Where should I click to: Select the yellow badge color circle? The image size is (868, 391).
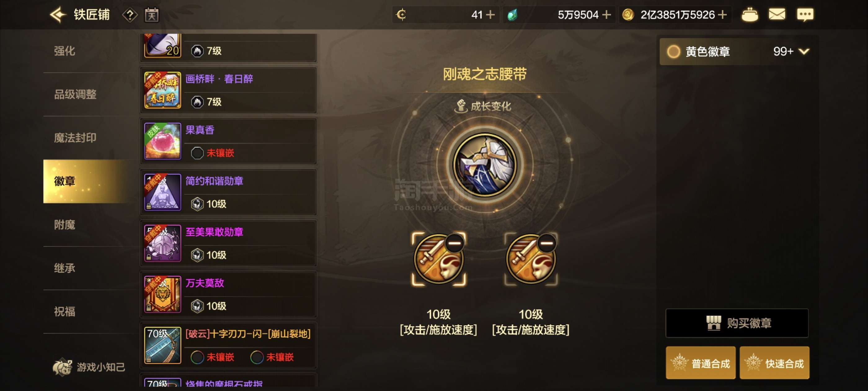pos(674,51)
